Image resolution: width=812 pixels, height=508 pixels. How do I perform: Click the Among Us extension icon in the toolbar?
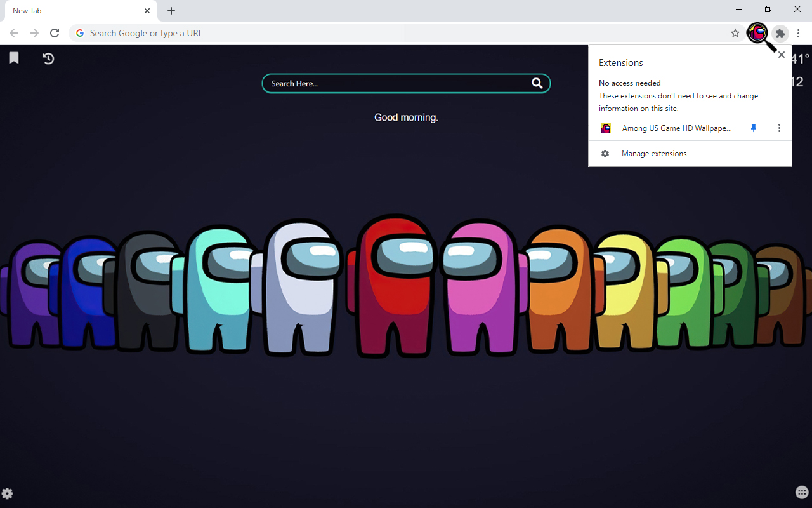click(x=757, y=33)
